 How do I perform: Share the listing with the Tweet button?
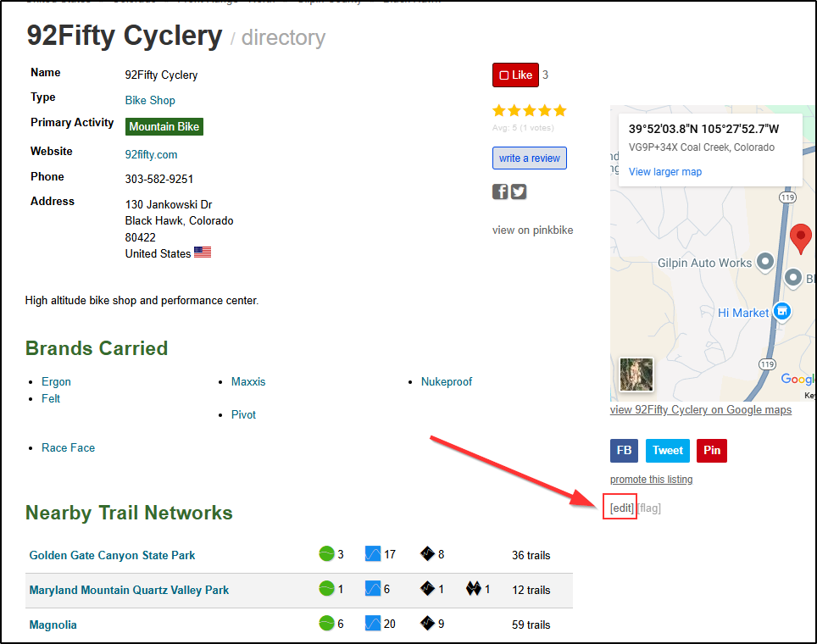[x=668, y=451]
